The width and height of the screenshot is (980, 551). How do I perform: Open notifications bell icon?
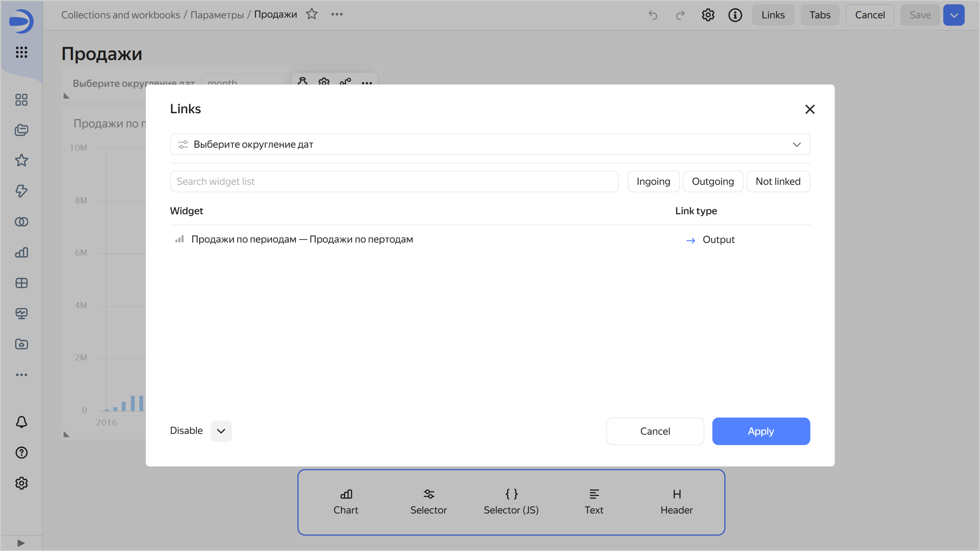click(21, 422)
